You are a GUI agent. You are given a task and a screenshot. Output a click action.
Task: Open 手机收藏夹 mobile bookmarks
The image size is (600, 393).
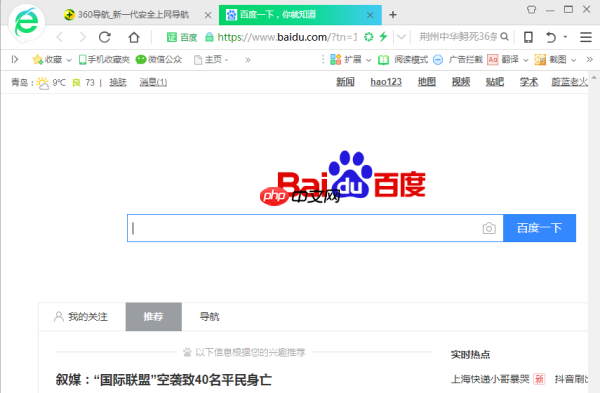pos(104,59)
